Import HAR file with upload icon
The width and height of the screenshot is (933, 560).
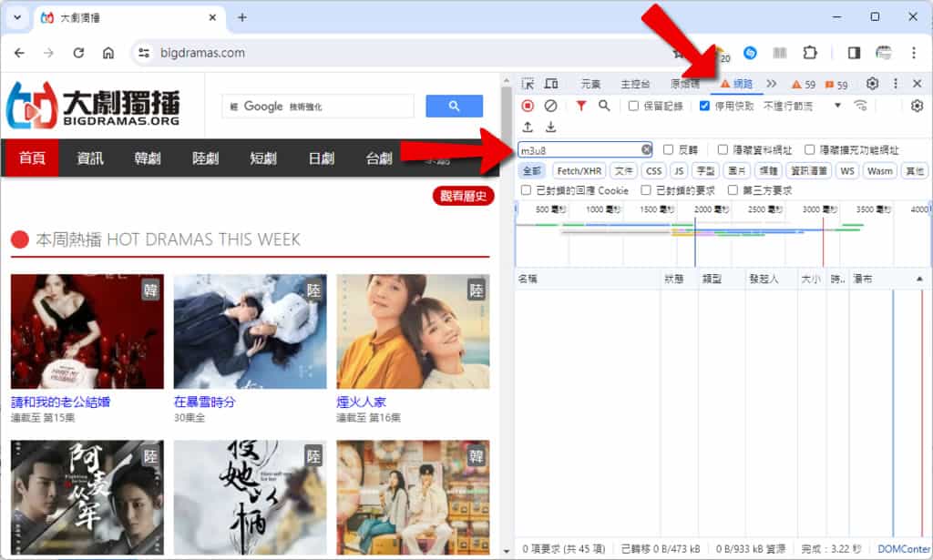pos(528,127)
